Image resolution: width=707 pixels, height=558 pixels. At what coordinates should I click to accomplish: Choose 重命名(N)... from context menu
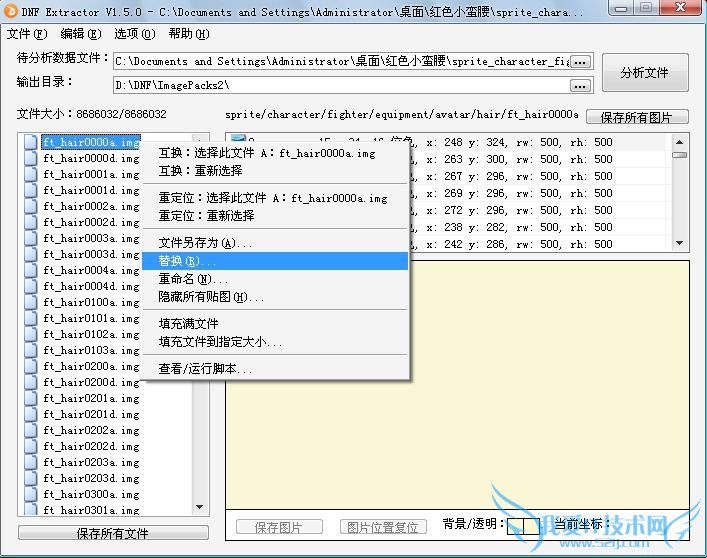coord(275,279)
